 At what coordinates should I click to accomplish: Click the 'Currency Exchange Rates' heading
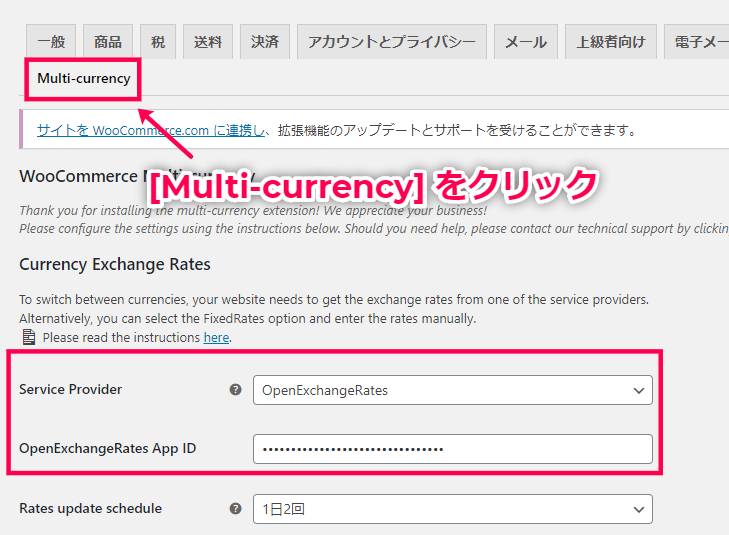point(115,264)
